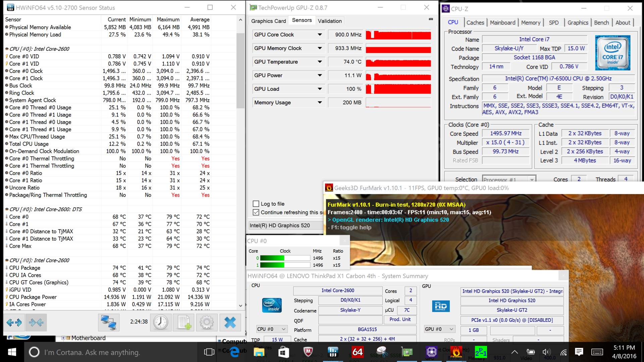Expand the Motherboard tree node
The height and width of the screenshot is (362, 644).
pyautogui.click(x=63, y=338)
